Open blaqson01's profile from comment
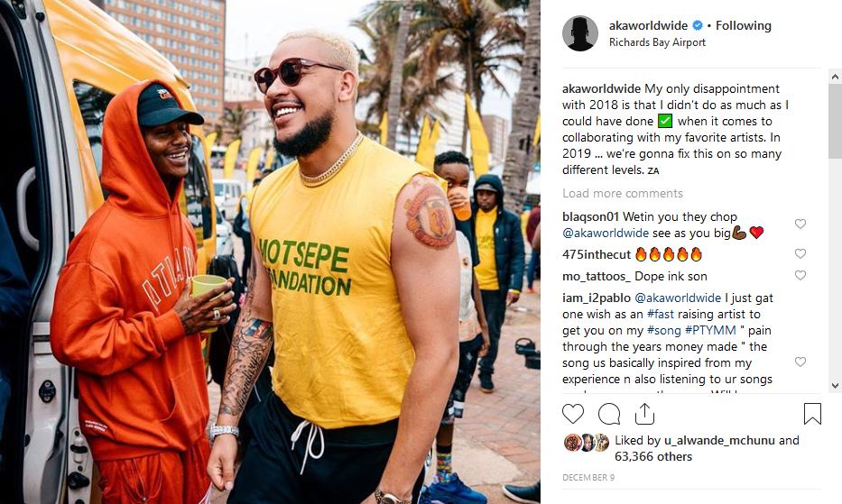This screenshot has width=842, height=504. 591,217
